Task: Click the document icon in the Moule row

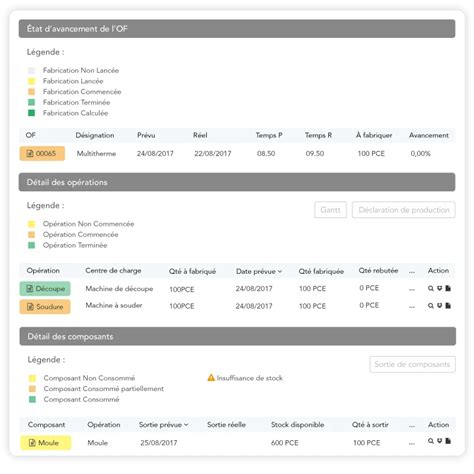Action: [448, 441]
